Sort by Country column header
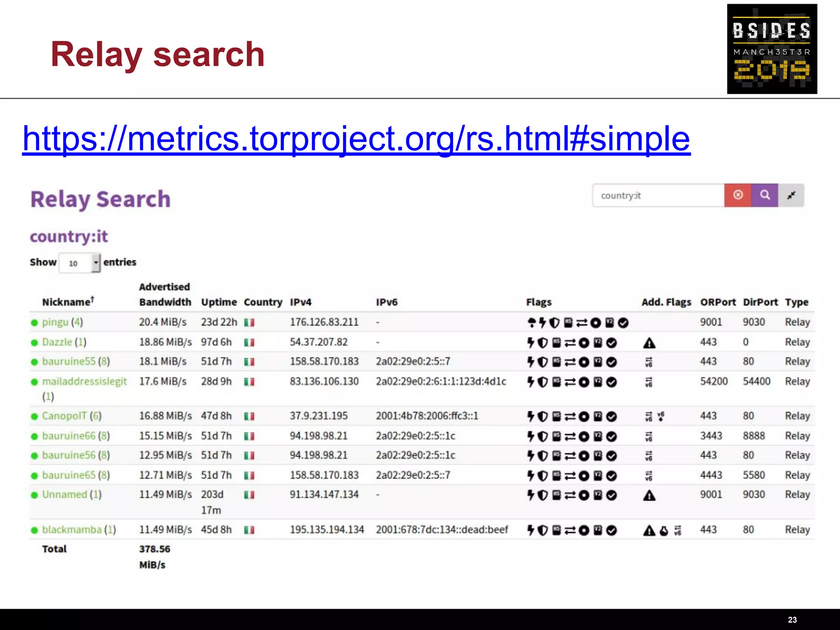Screen dimensions: 840x630 (263, 302)
